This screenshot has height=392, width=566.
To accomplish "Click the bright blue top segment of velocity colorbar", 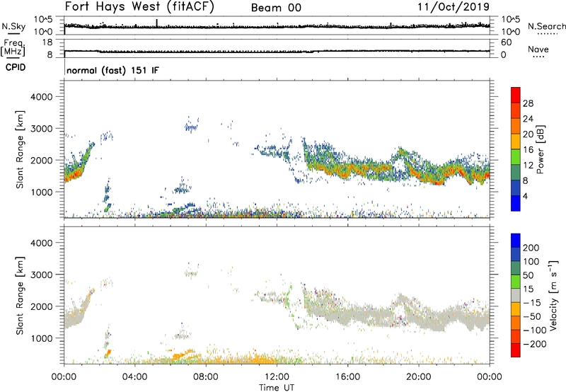I will (x=516, y=241).
